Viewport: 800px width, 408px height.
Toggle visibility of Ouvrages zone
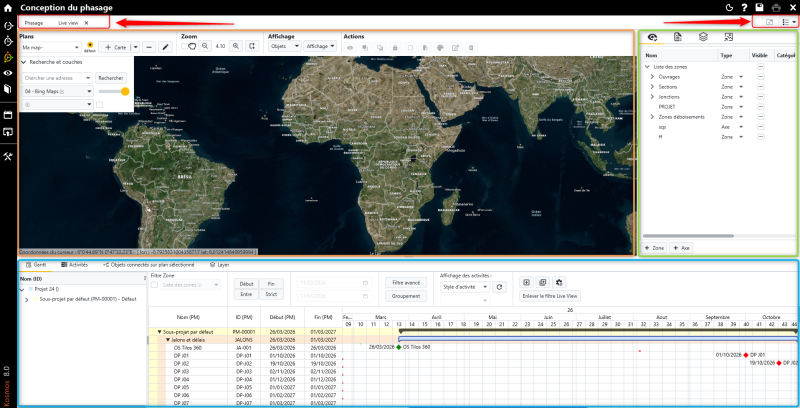click(760, 76)
